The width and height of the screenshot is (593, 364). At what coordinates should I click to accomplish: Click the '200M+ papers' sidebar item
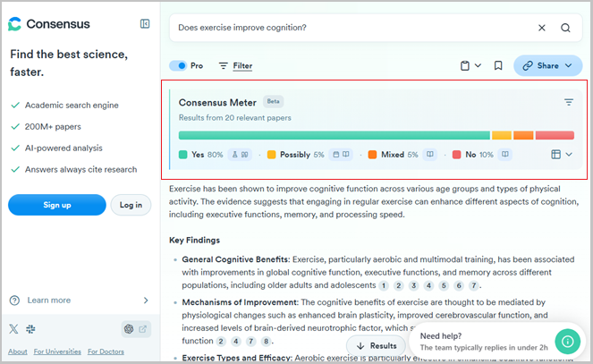(x=53, y=127)
